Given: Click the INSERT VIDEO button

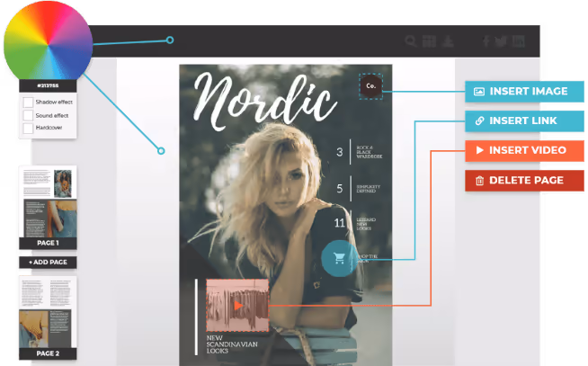Looking at the screenshot, I should click(x=524, y=151).
